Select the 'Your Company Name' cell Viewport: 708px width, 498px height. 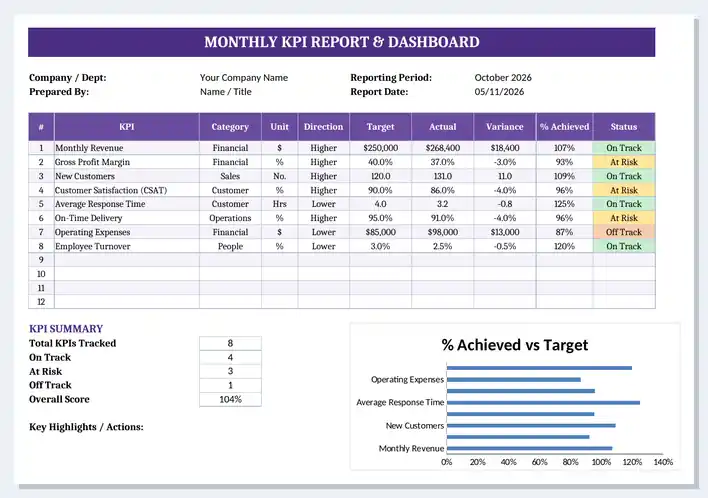pos(244,78)
